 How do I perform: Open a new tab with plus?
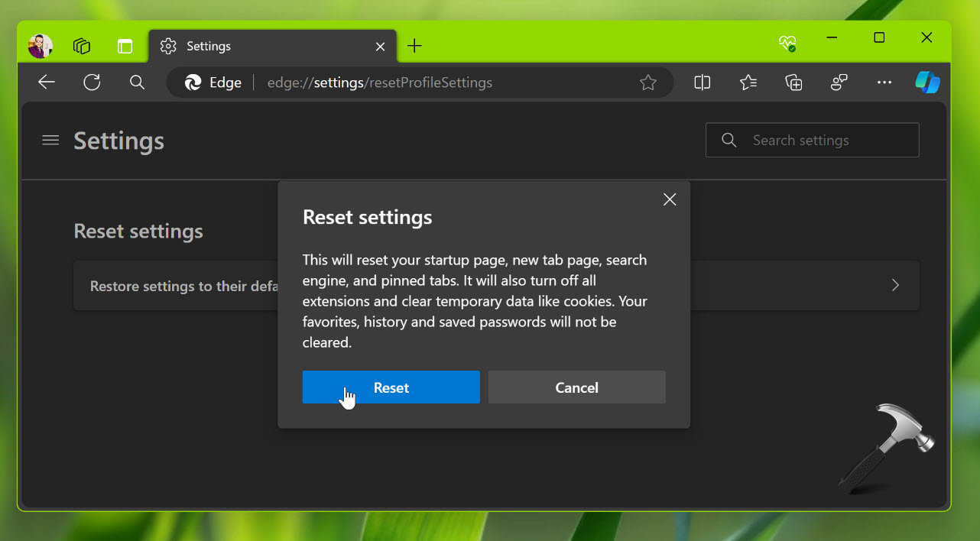click(x=414, y=46)
